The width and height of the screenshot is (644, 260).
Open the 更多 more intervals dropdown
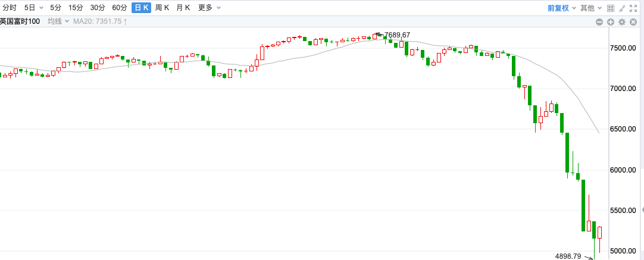click(x=209, y=7)
